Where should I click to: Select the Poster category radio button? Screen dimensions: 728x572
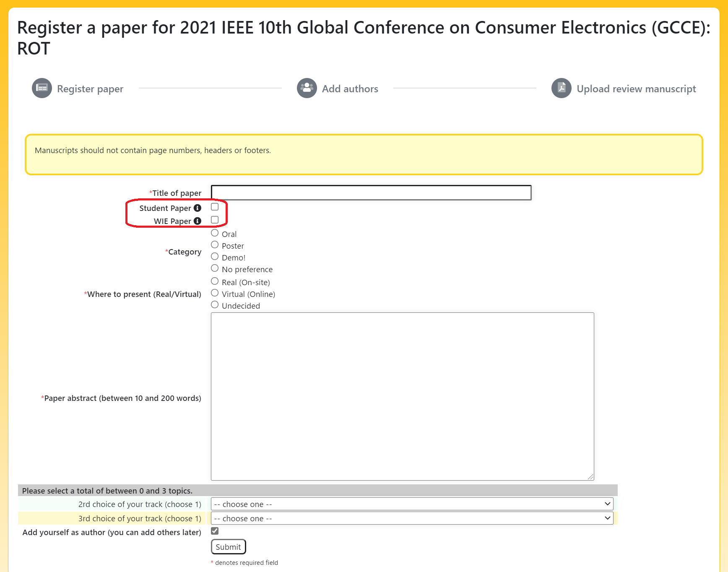point(215,244)
